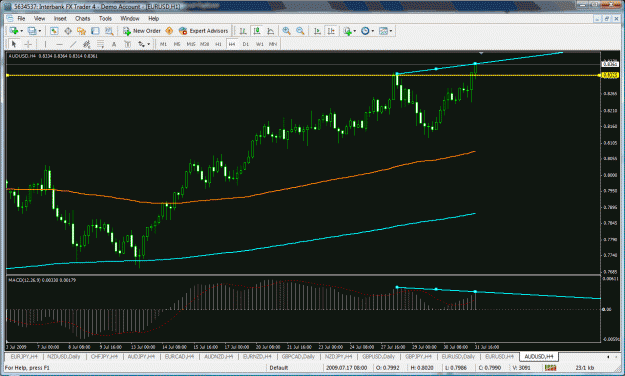
Task: Open the View menu
Action: (x=39, y=18)
